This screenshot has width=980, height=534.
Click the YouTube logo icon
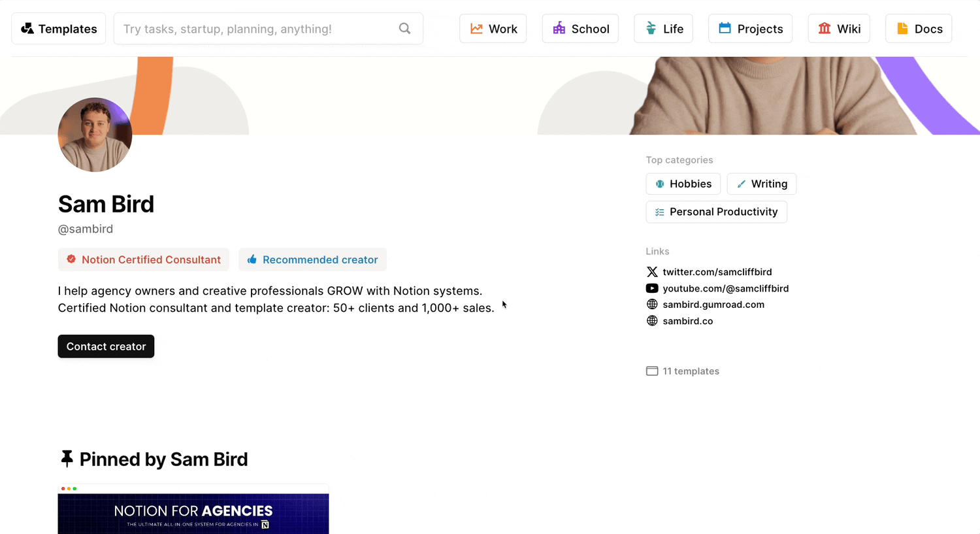(x=652, y=288)
